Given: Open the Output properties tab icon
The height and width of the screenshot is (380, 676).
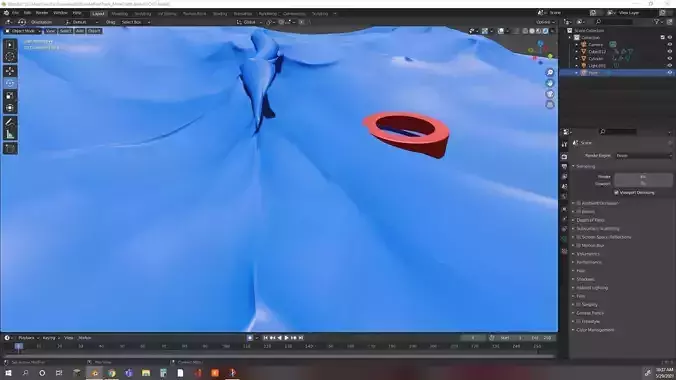Looking at the screenshot, I should (564, 166).
